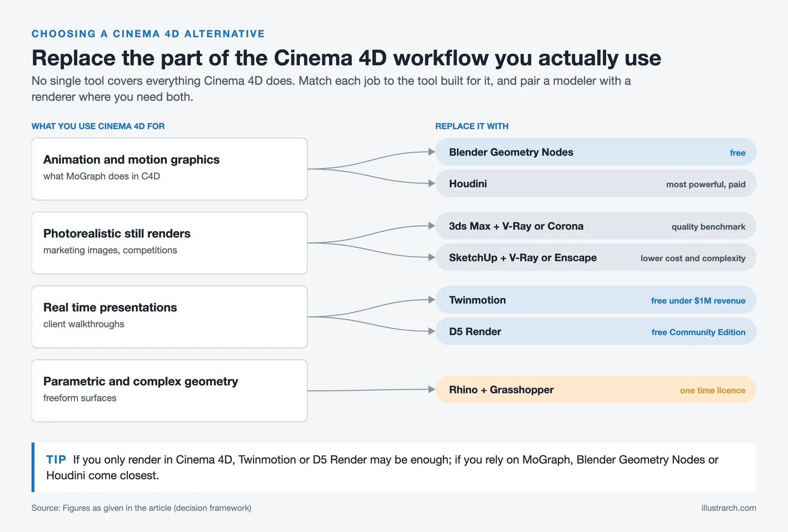788x532 pixels.
Task: Select the 'Rhino + Grasshopper' label
Action: point(501,390)
